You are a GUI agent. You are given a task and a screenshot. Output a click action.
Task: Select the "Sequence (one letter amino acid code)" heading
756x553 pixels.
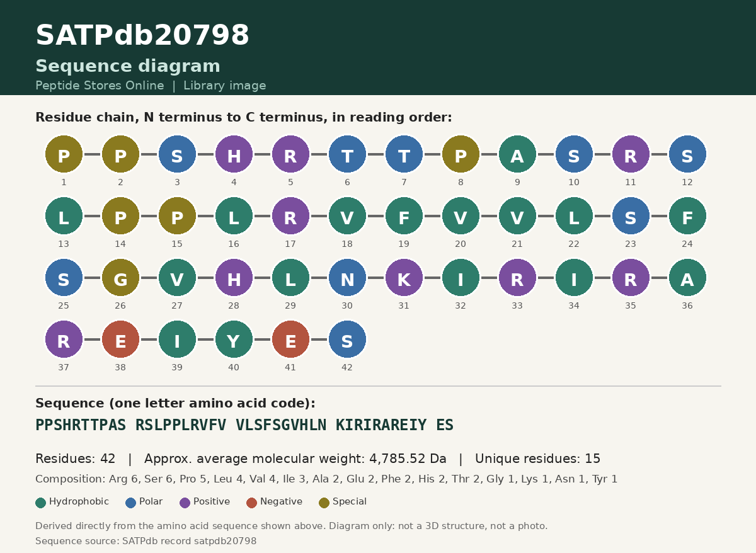(x=175, y=404)
